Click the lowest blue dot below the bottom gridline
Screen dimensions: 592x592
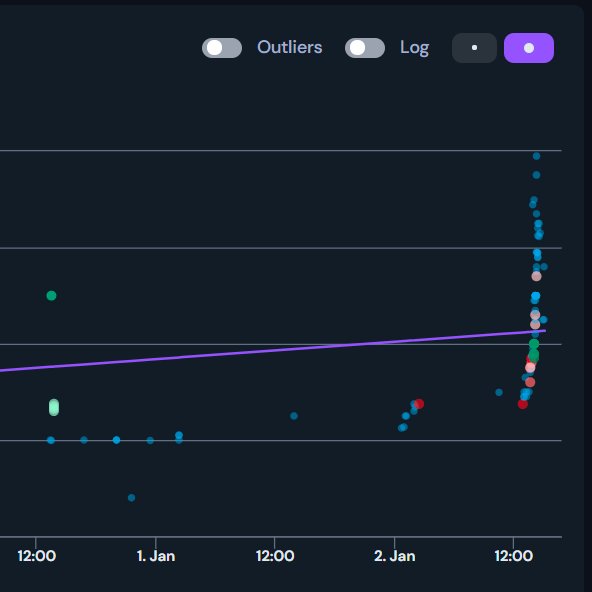131,498
